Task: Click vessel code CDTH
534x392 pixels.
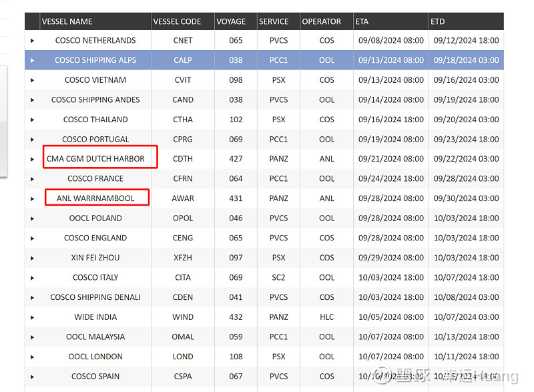Action: (183, 159)
